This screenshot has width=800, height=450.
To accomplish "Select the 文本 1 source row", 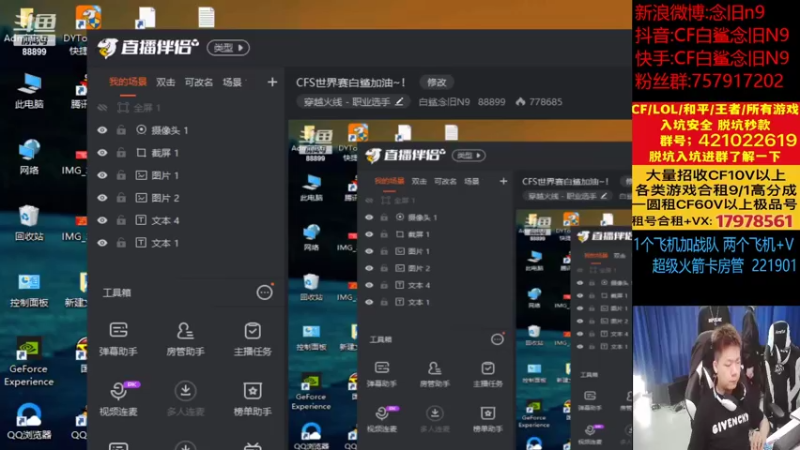I will click(186, 243).
